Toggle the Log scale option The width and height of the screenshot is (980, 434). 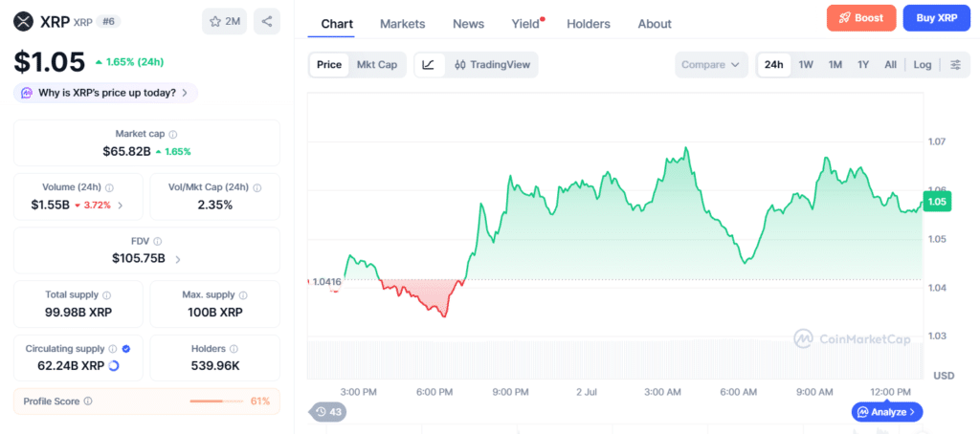point(923,65)
